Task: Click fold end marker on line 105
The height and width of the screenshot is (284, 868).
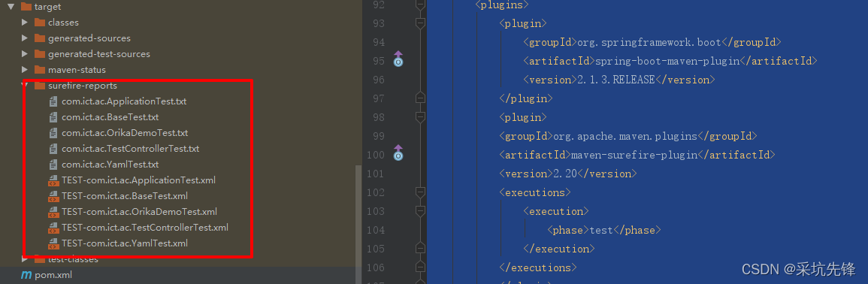Action: coord(420,249)
